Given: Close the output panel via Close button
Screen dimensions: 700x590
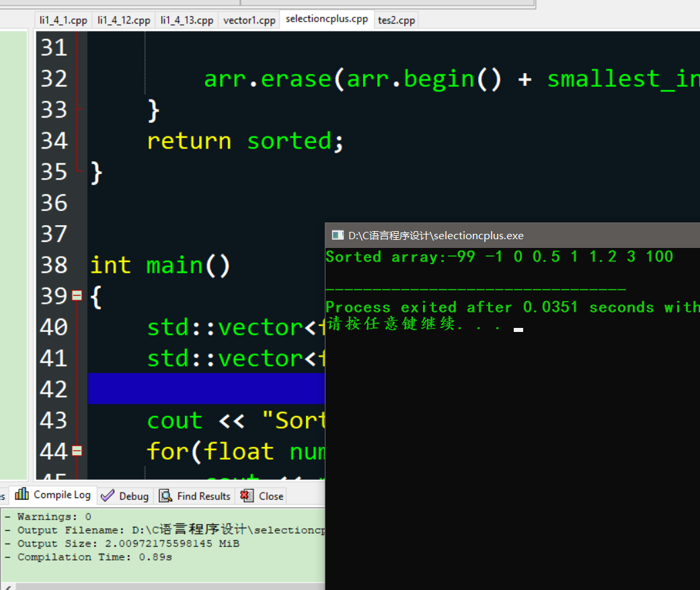Looking at the screenshot, I should pyautogui.click(x=262, y=496).
